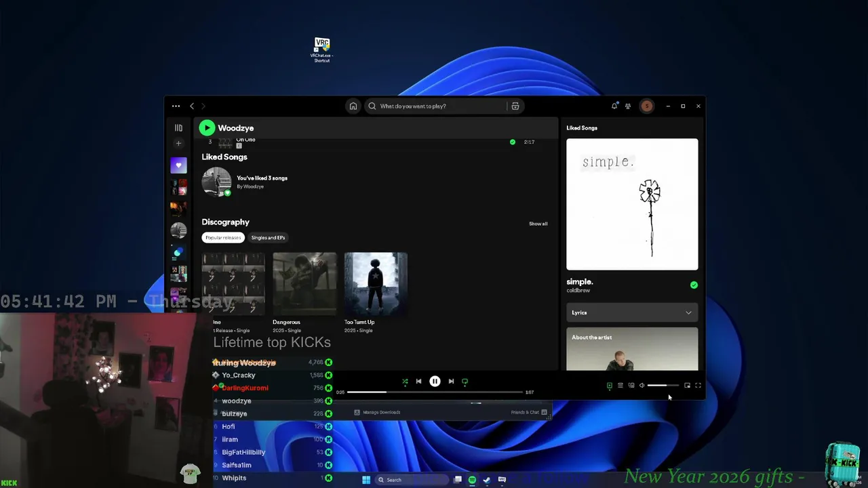Open the 'simple.' album artwork
This screenshot has height=488, width=868.
[x=632, y=204]
